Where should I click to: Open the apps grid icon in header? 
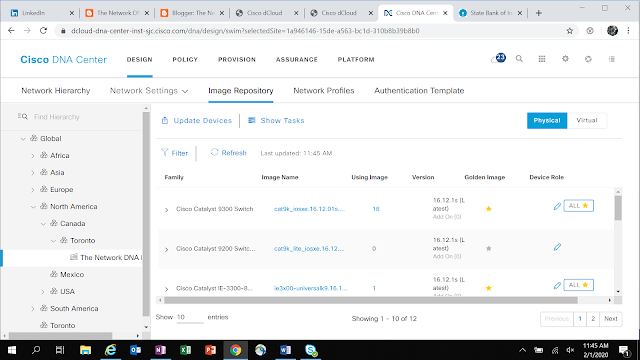(x=542, y=59)
